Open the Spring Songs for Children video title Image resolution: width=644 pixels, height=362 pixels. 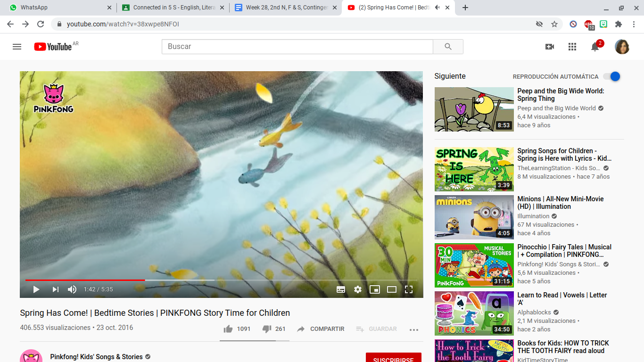click(x=564, y=155)
